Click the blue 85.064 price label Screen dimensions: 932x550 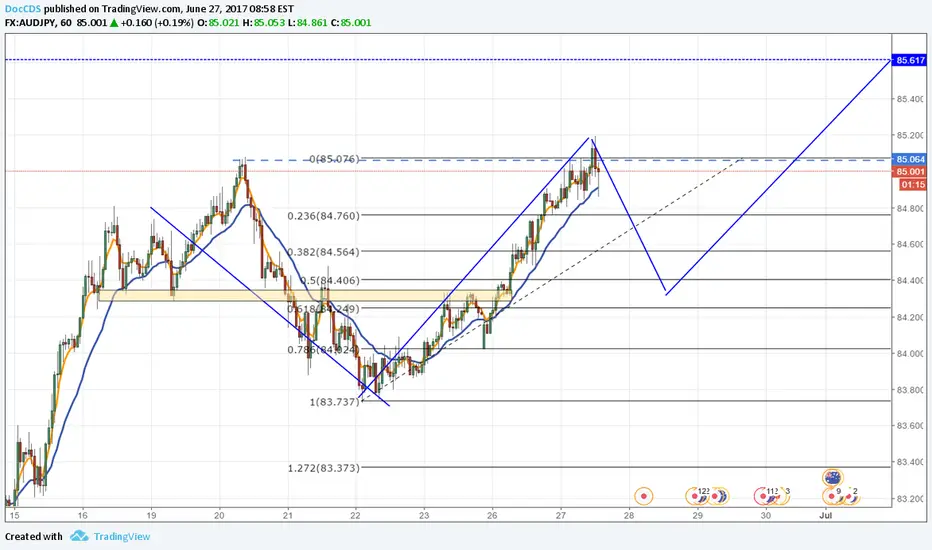point(911,159)
